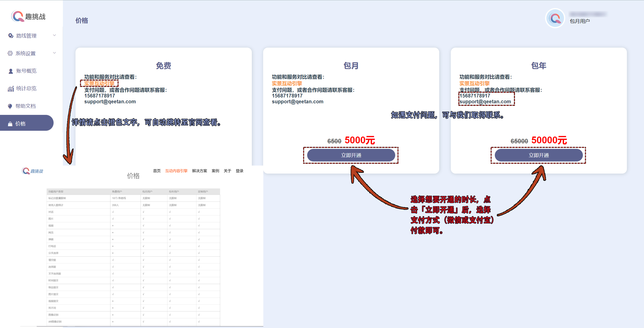Viewport: 644px width, 328px height.
Task: Click 登录 in website nav
Action: click(239, 171)
